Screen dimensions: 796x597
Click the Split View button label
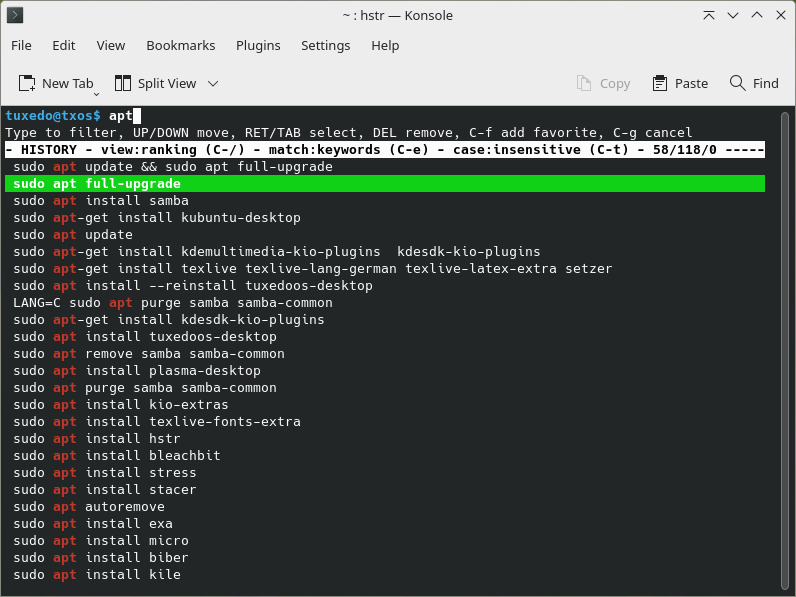point(167,83)
